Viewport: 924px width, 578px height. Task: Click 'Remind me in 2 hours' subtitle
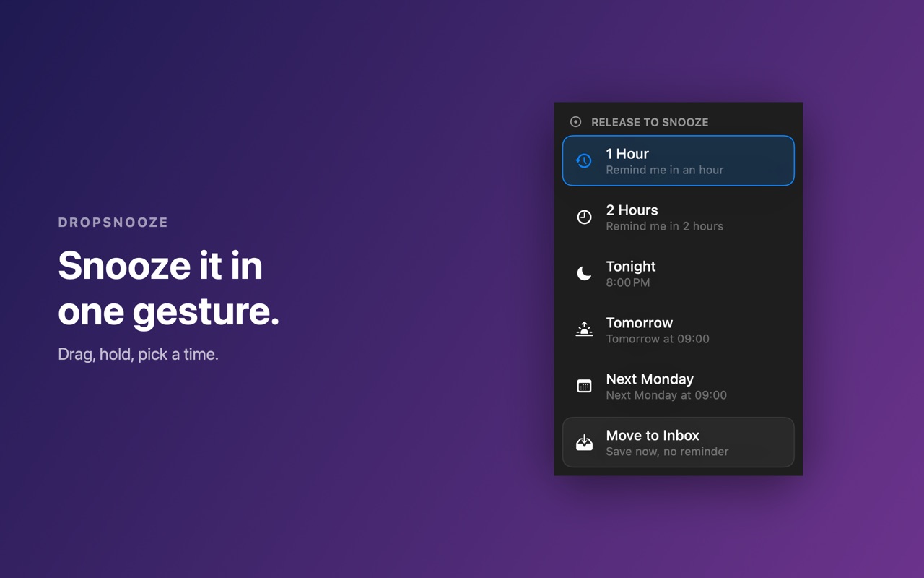(x=665, y=226)
